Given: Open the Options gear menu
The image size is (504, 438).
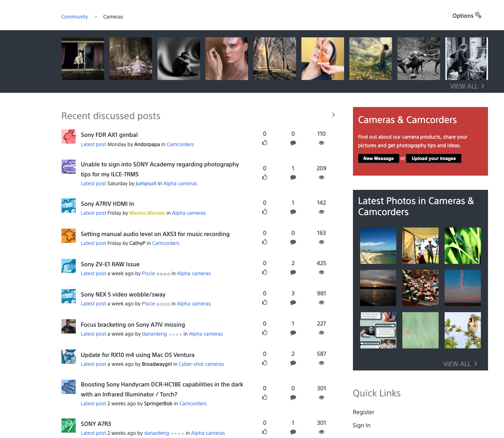Looking at the screenshot, I should coord(467,16).
